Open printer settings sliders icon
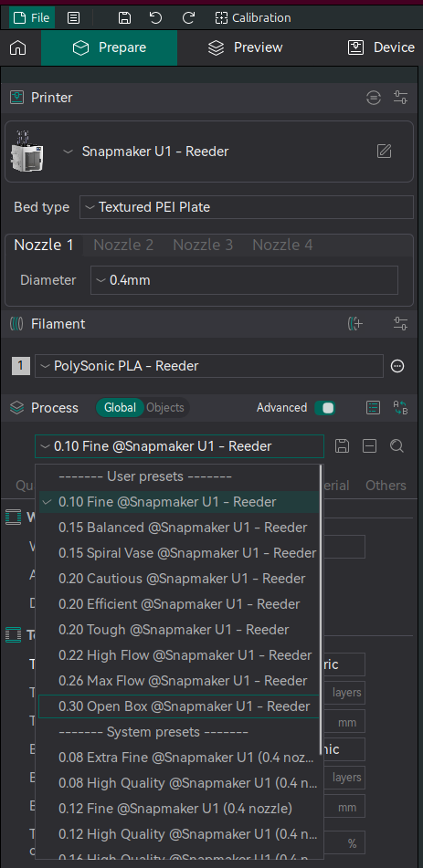Screen dimensions: 423x868 pyautogui.click(x=400, y=98)
